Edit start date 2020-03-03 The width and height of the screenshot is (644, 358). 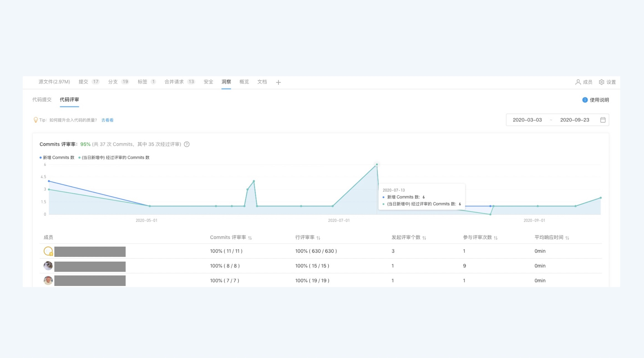[527, 120]
